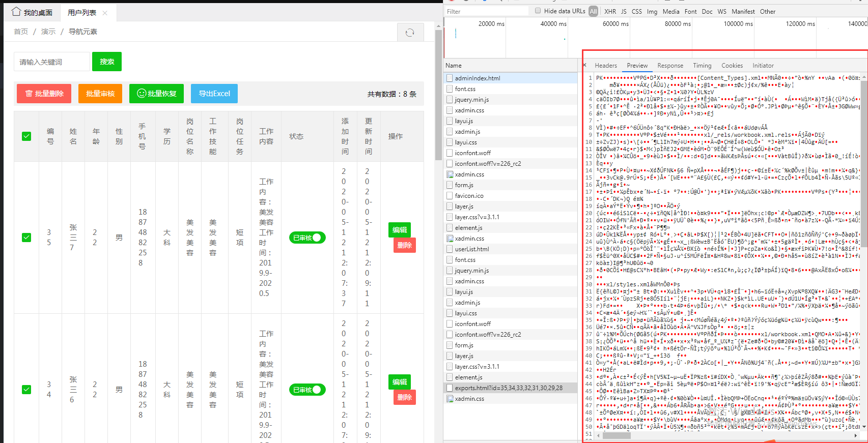Open the Preview tab in request details
Image resolution: width=868 pixels, height=443 pixels.
[x=637, y=66]
